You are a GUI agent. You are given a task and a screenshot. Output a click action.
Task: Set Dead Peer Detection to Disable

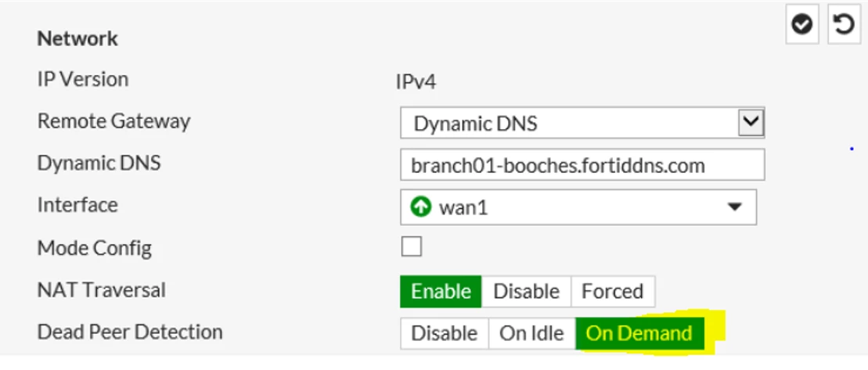tap(444, 333)
